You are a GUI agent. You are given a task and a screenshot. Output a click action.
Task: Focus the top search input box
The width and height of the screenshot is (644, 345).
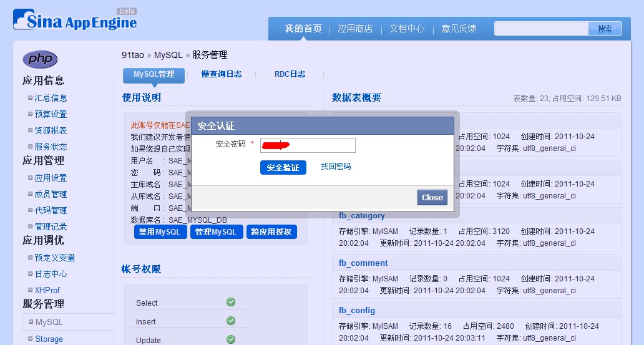(541, 29)
